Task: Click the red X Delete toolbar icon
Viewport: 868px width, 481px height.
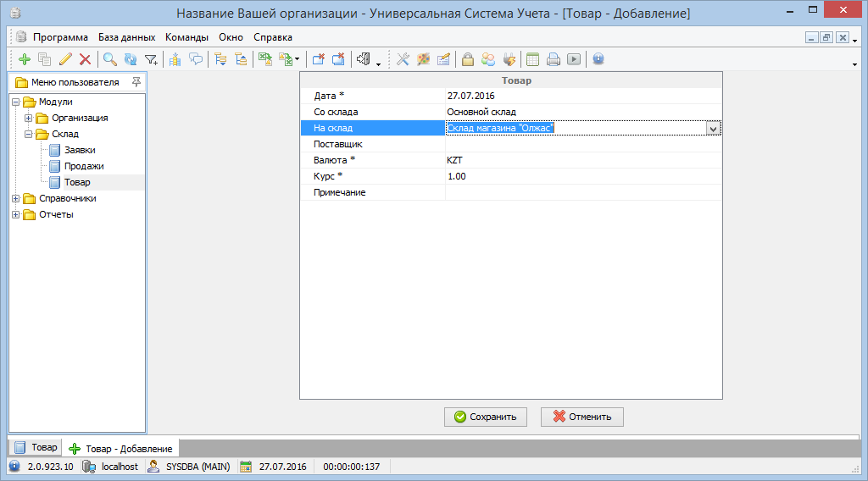Action: (85, 59)
